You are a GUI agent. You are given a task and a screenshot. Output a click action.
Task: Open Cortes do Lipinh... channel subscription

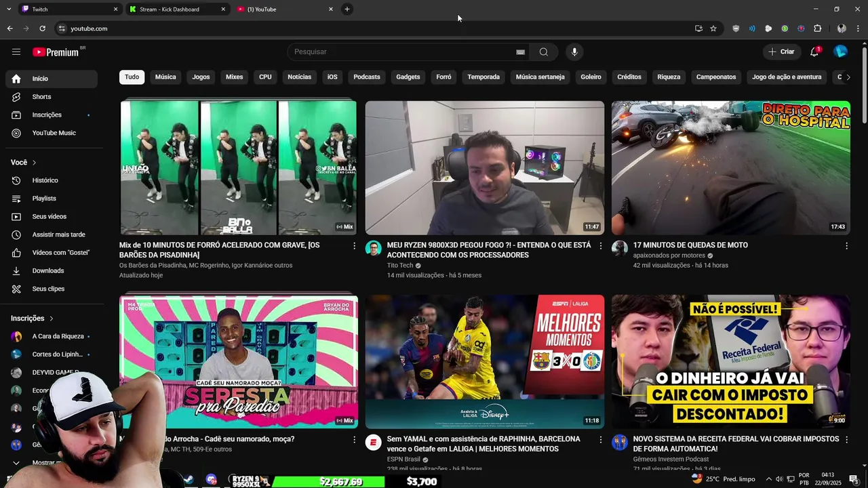(52, 354)
